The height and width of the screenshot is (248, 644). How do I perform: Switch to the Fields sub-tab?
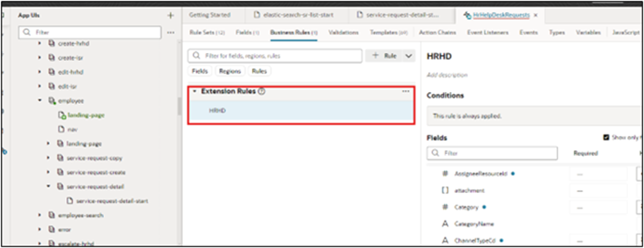(x=247, y=32)
